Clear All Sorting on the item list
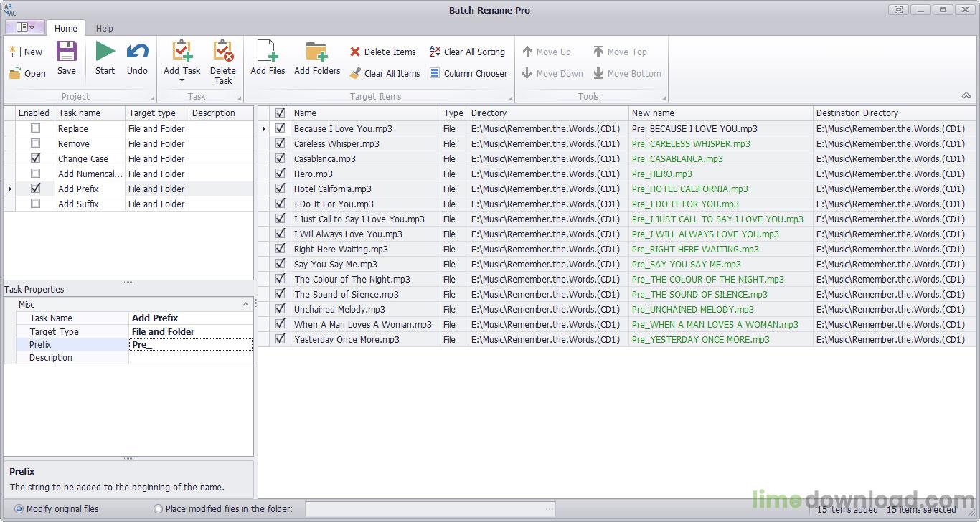 [467, 52]
